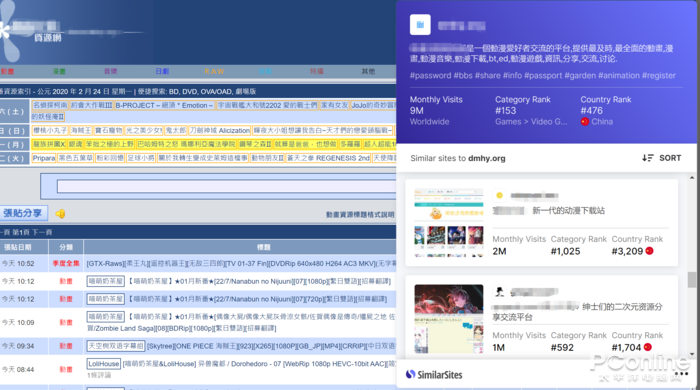The image size is (700, 390).
Task: Click the OVA/OAD quick search link
Action: click(217, 91)
